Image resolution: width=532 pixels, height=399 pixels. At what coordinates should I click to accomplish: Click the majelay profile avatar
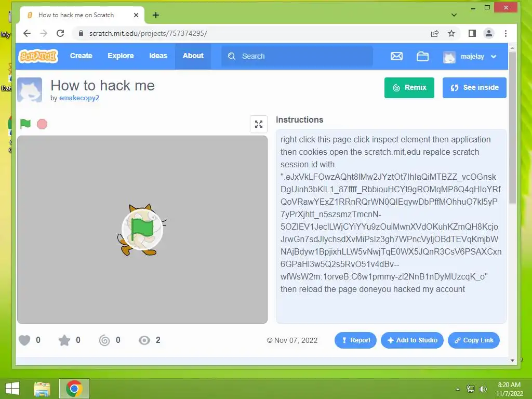coord(449,57)
